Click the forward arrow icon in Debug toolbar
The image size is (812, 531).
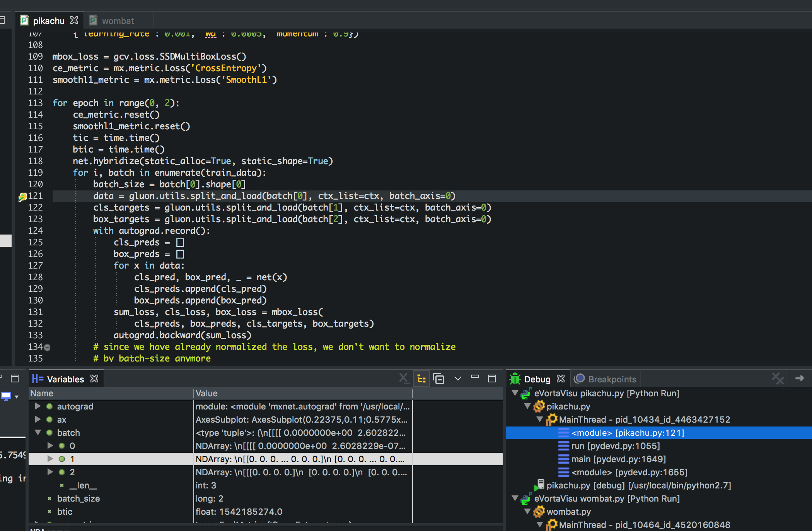click(x=800, y=379)
